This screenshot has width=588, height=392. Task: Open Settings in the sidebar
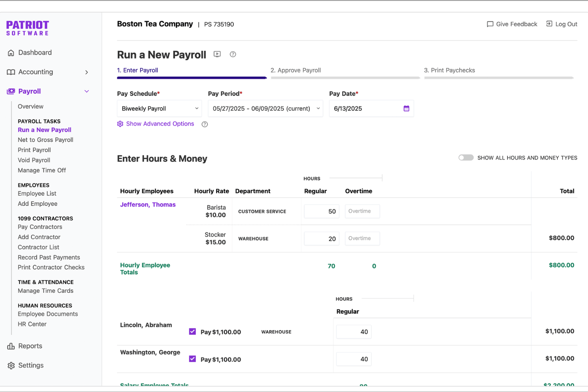pos(31,365)
